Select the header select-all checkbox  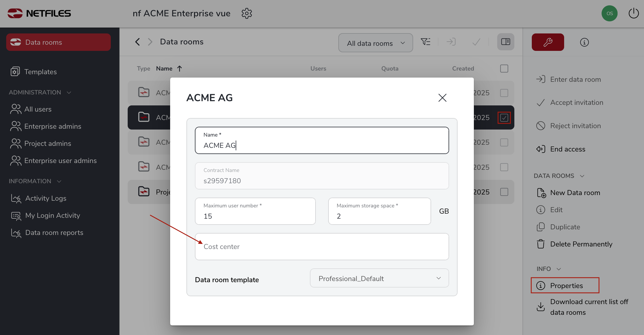pos(504,69)
